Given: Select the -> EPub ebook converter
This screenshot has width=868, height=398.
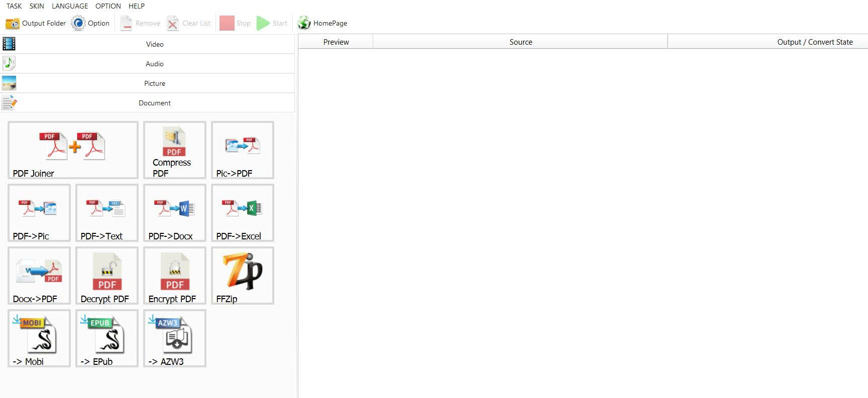Looking at the screenshot, I should pyautogui.click(x=107, y=338).
